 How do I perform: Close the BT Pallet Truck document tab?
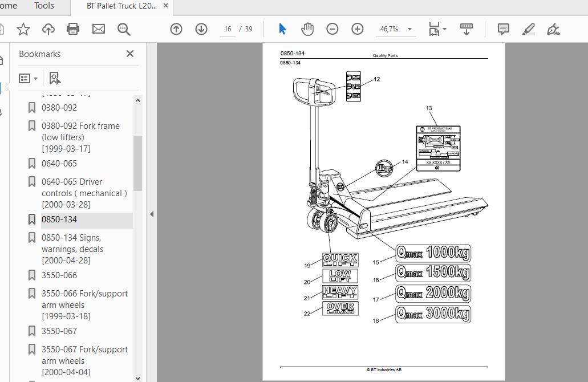click(165, 6)
